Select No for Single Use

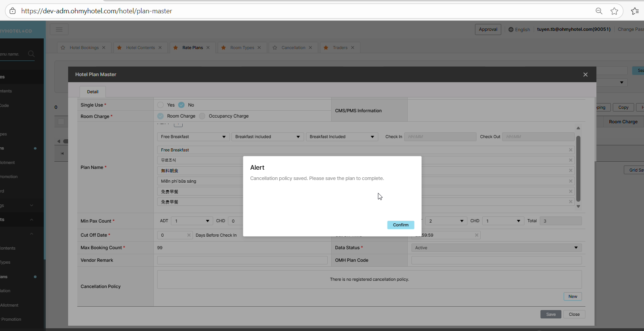[x=182, y=105]
